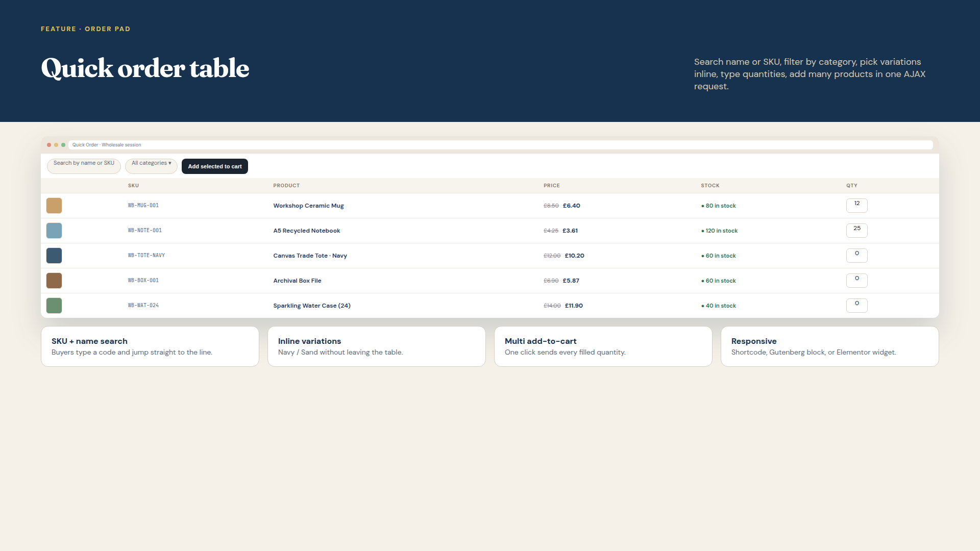
Task: Open the All categories dropdown
Action: click(151, 166)
